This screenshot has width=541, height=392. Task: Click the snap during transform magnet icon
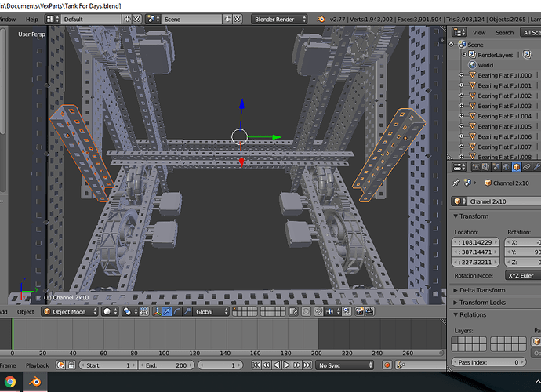click(x=318, y=311)
